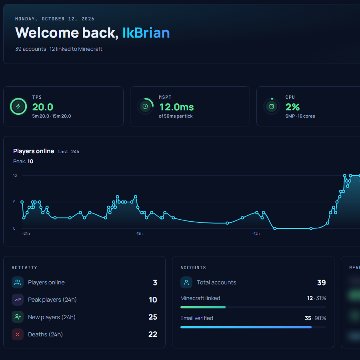Image resolution: width=360 pixels, height=360 pixels.
Task: Click the Accounts section header
Action: [193, 267]
